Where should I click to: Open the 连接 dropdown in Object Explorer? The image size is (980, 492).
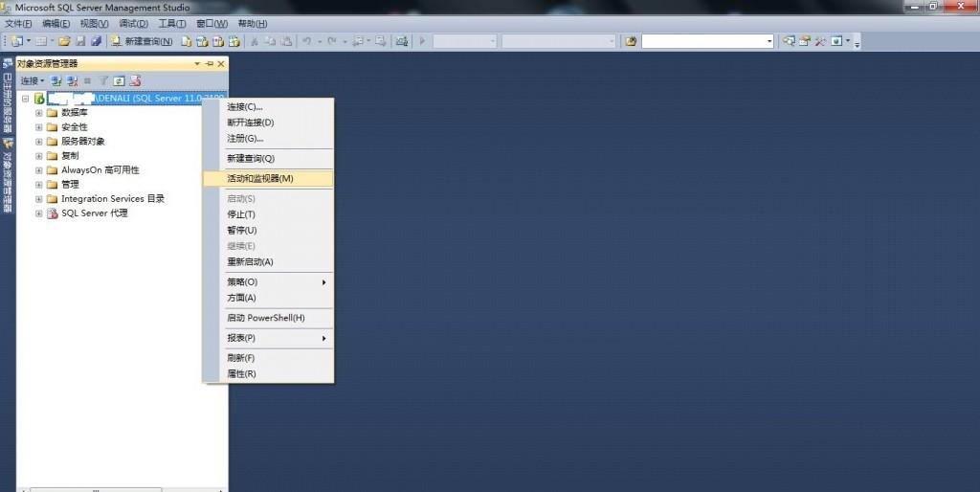[x=32, y=80]
